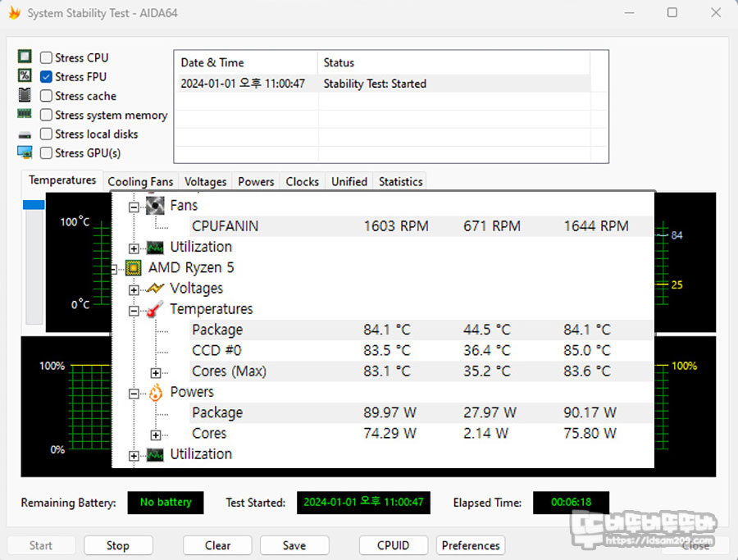Click the AMD Ryzen 5 processor icon
The height and width of the screenshot is (560, 738).
point(133,268)
